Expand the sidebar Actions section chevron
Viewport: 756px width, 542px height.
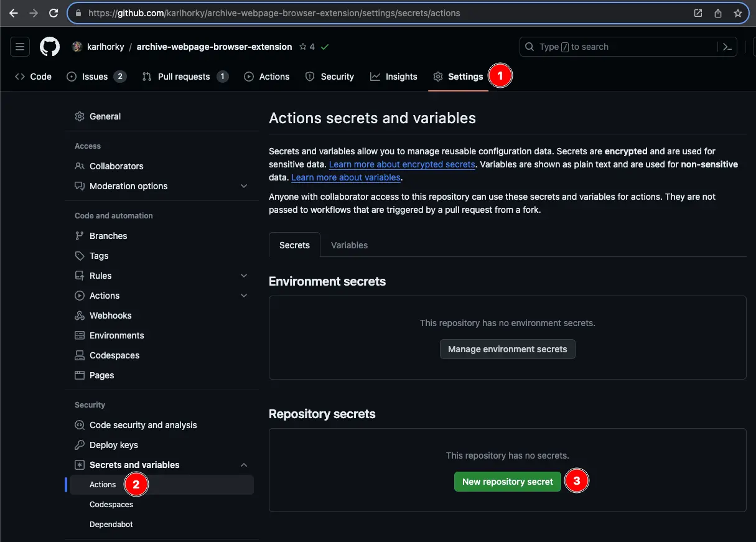tap(244, 296)
